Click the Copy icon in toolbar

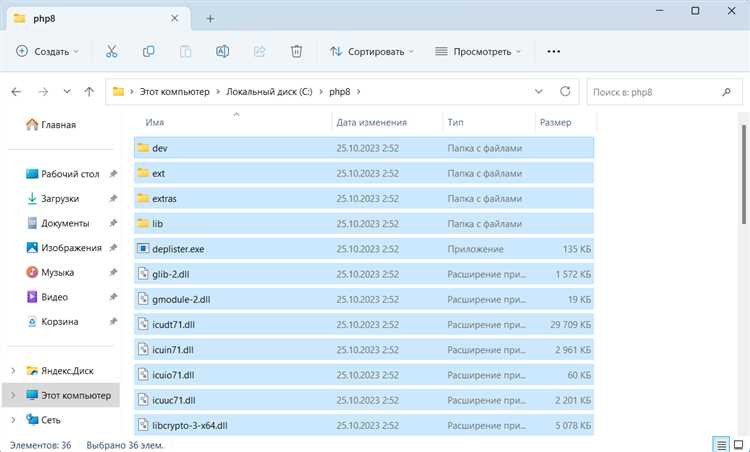click(x=148, y=51)
